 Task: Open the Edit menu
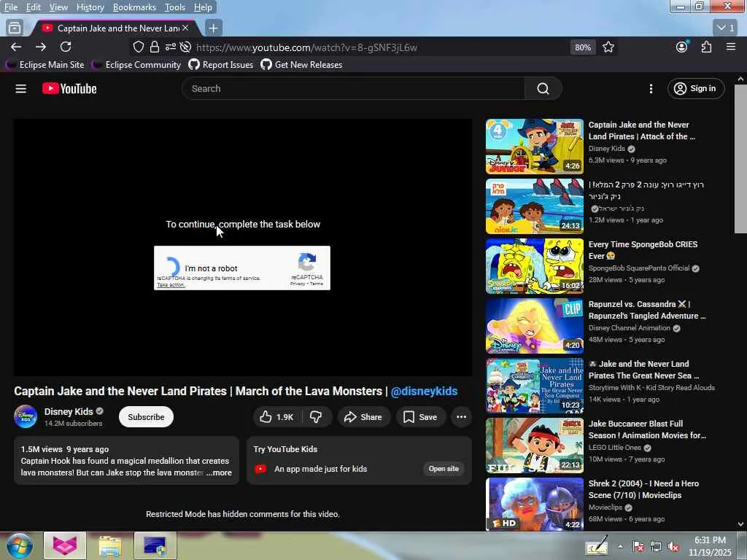point(34,7)
